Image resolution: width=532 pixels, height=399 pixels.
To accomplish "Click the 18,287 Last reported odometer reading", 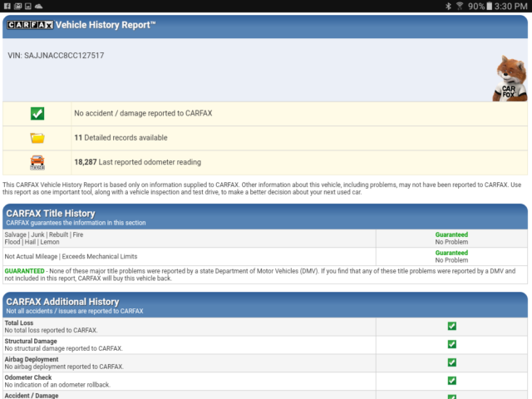I will coord(137,162).
